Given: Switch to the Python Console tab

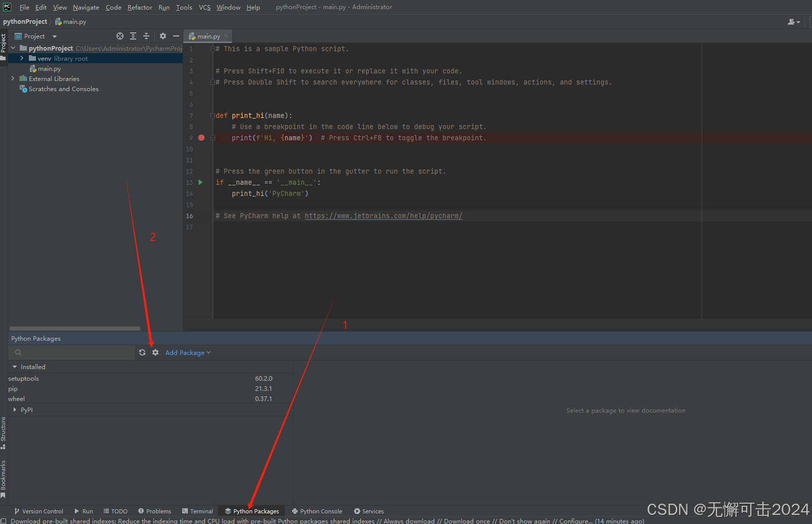Looking at the screenshot, I should click(317, 511).
